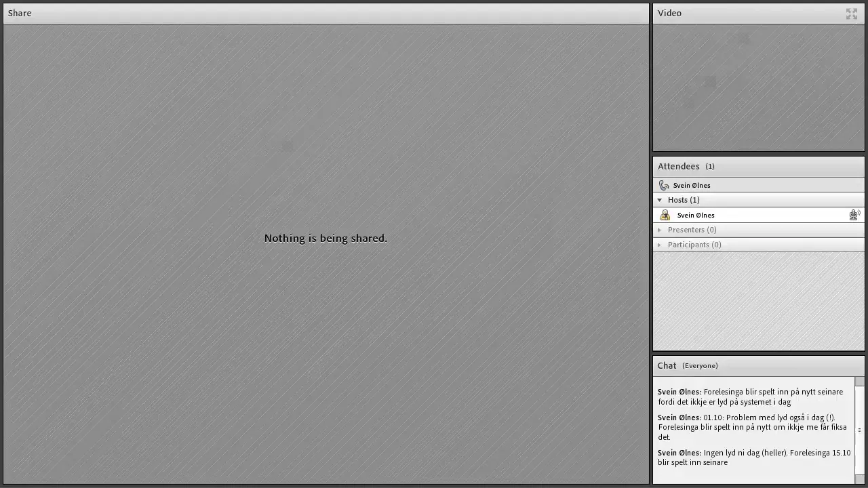Screen dimensions: 868x488
Task: Open full screen view in Video pod
Action: (x=852, y=14)
